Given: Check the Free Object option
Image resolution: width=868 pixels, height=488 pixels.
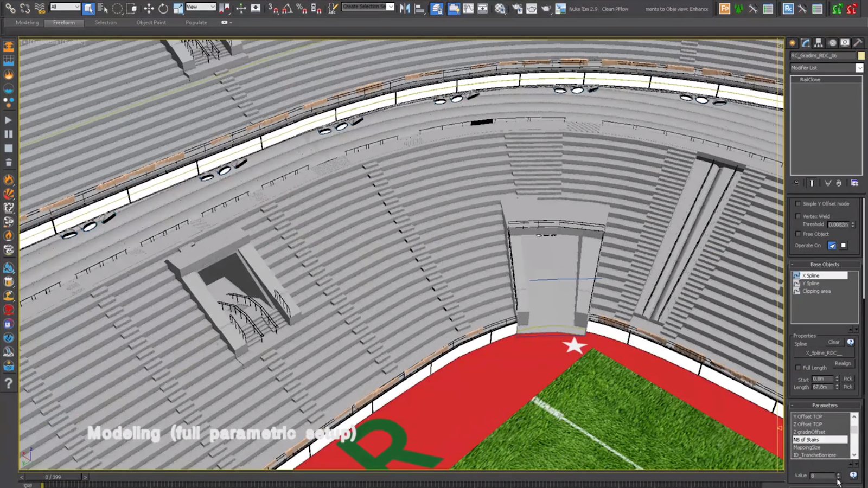Looking at the screenshot, I should pyautogui.click(x=798, y=234).
